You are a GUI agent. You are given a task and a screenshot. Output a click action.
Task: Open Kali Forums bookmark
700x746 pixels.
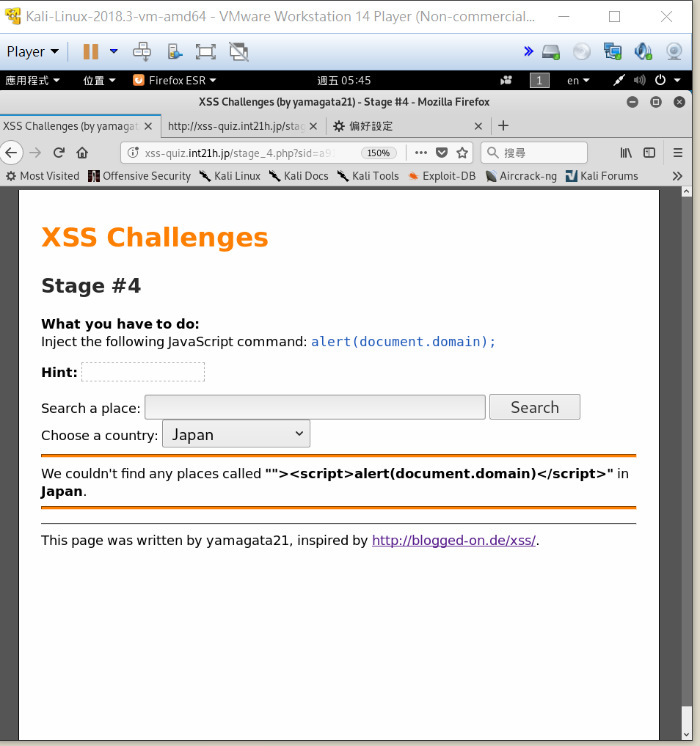(602, 176)
